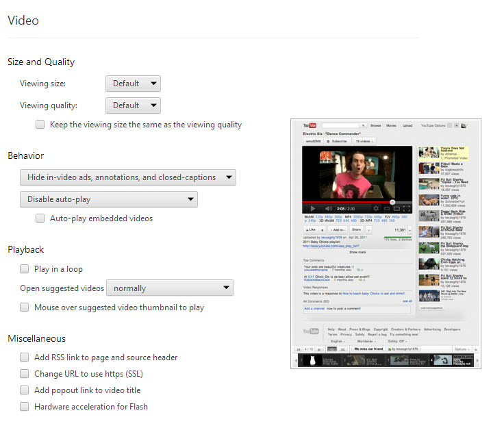Screen dimensions: 504x428
Task: Expand the Disable auto-play dropdown
Action: pyautogui.click(x=108, y=199)
